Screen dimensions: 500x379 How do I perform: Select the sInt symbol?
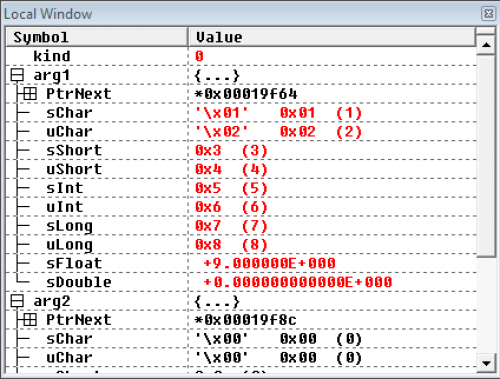(65, 188)
